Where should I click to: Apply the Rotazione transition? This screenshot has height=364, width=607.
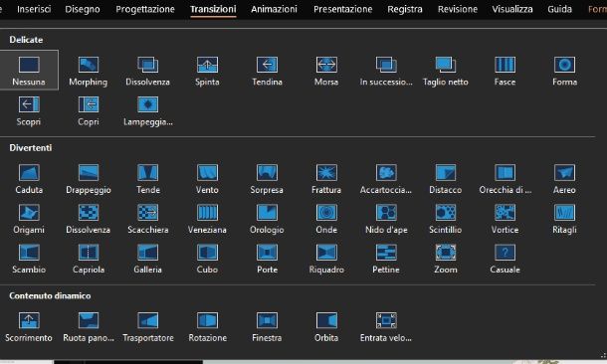pos(207,327)
